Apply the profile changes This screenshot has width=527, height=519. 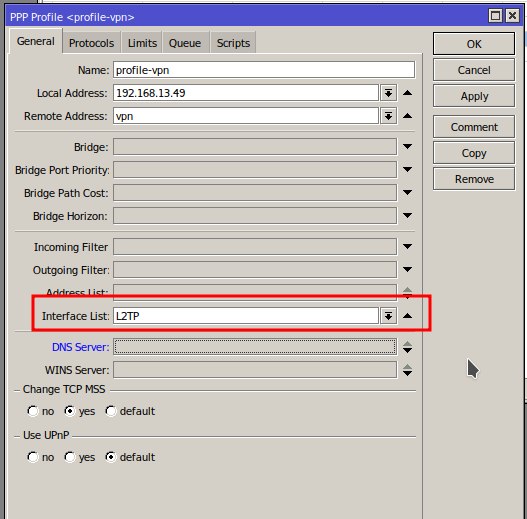pos(474,96)
